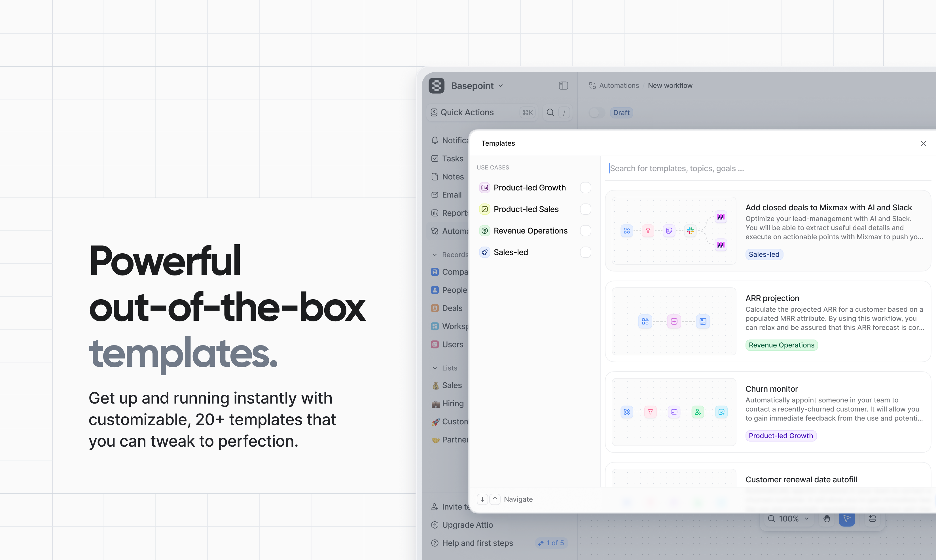936x560 pixels.
Task: Toggle the Draft workflow switch
Action: coord(596,113)
